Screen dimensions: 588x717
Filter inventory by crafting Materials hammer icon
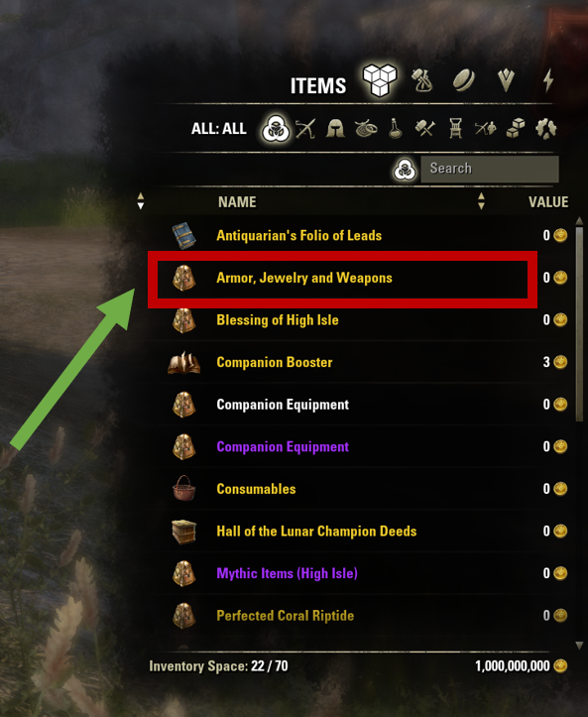(424, 129)
